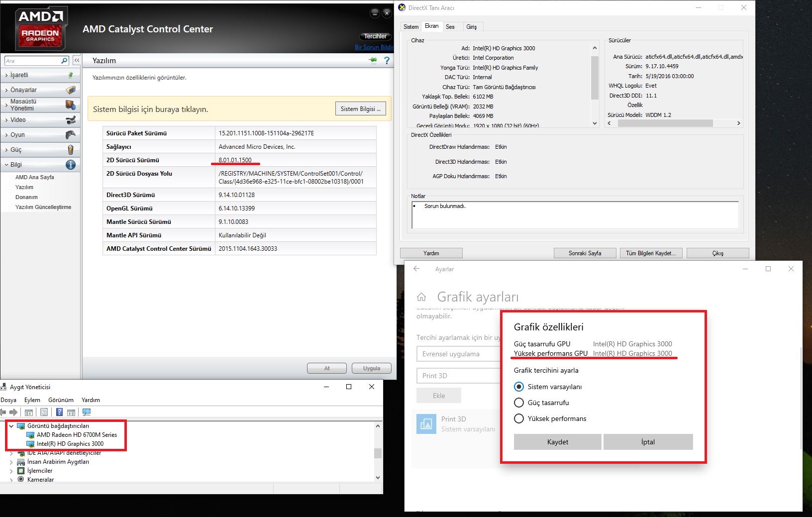Click the 8.01.01.1500 driver version value
Viewport: 812px width, 517px height.
point(235,160)
